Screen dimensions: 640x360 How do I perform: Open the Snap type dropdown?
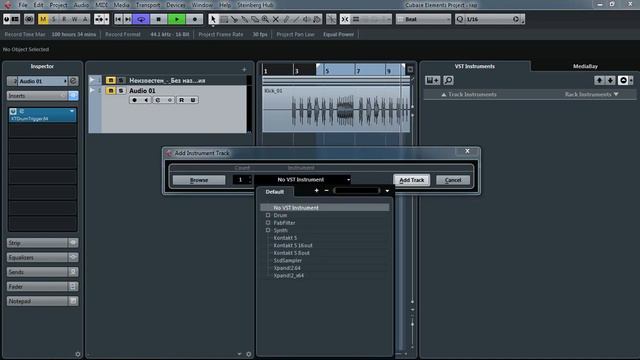point(371,19)
